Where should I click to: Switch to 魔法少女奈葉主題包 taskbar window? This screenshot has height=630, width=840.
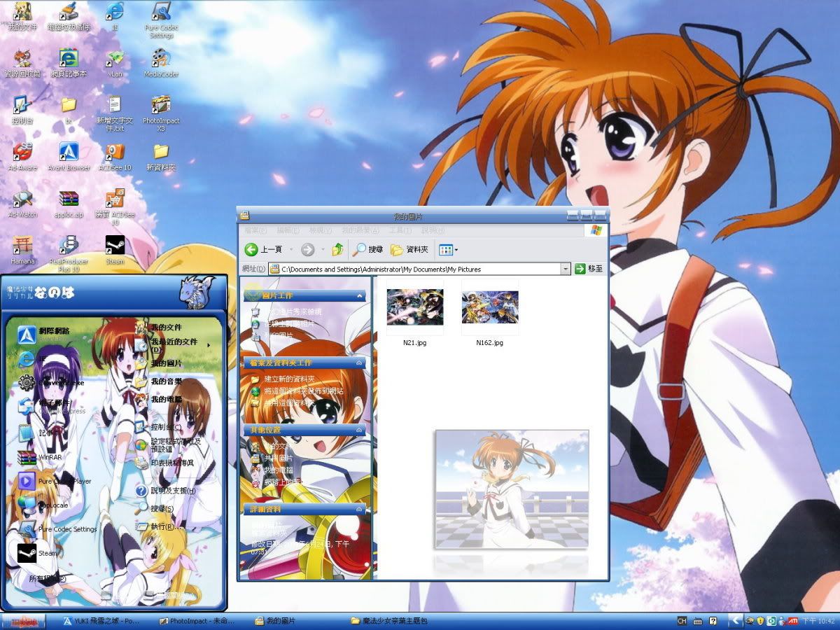click(x=390, y=621)
